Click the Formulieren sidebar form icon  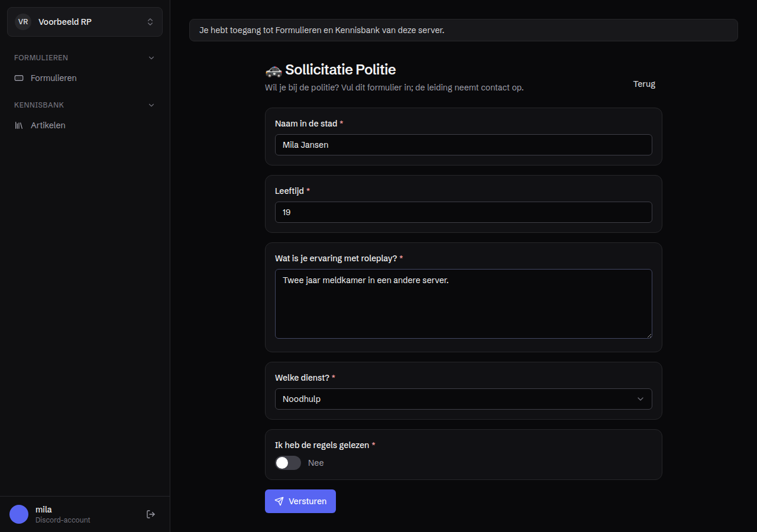click(x=19, y=78)
